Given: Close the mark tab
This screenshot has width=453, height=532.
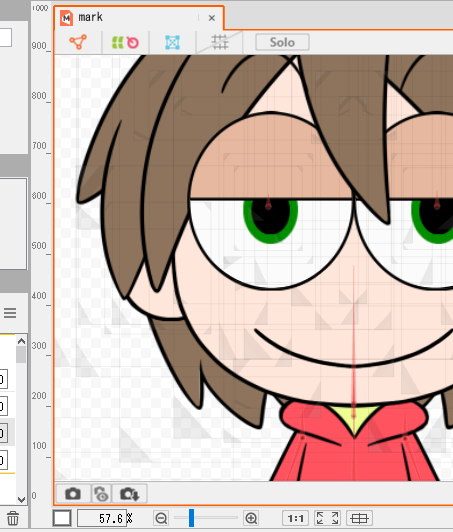Looking at the screenshot, I should (x=212, y=18).
